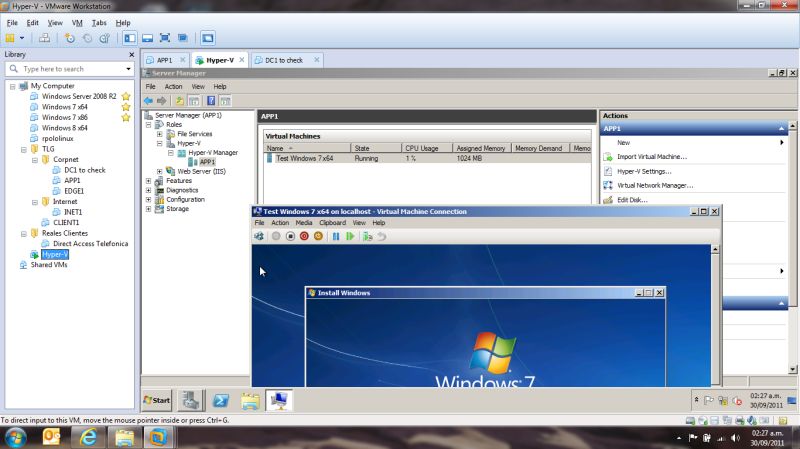Screen dimensions: 800x449
Task: Open Clipboard menu in VM Connection
Action: [333, 223]
